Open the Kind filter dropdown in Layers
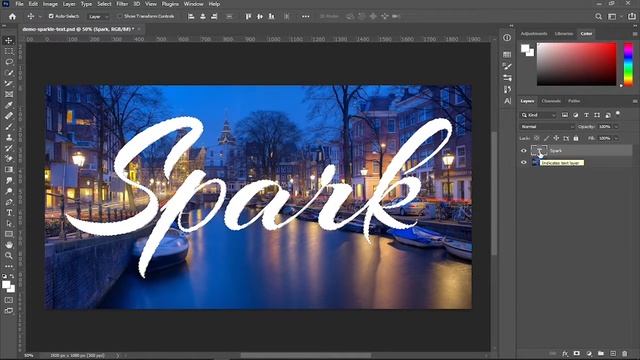Image resolution: width=640 pixels, height=360 pixels. click(x=538, y=115)
